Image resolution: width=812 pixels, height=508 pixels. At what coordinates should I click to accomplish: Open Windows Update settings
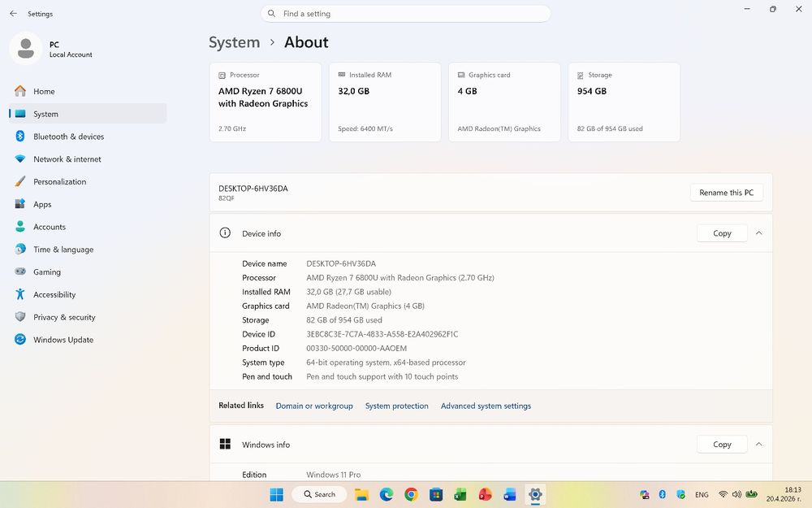(88, 340)
